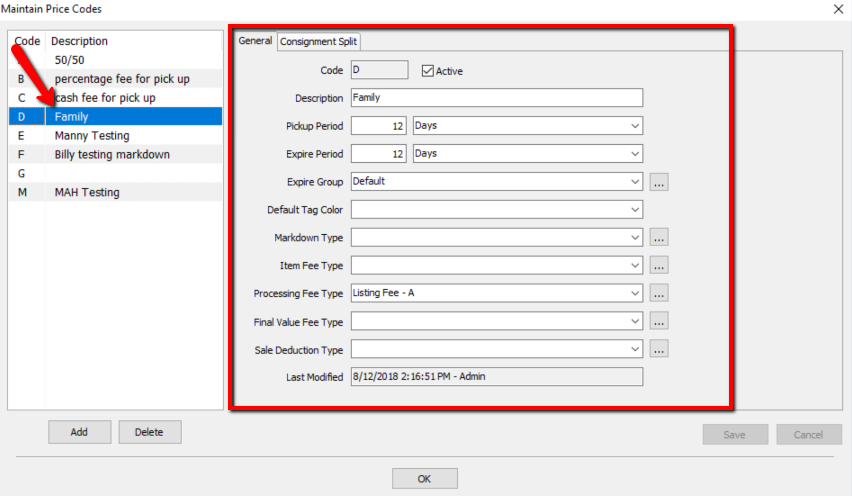Click the Last Modified field
This screenshot has height=496, width=852.
coord(497,376)
